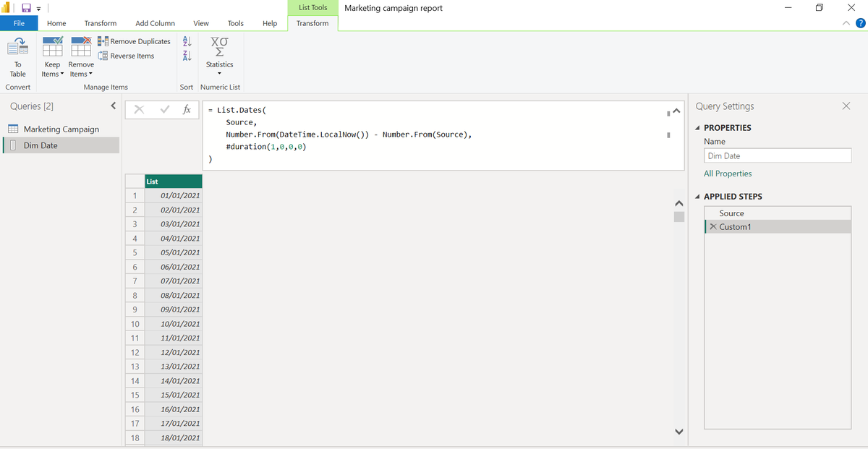Click the fx function icon

(187, 110)
